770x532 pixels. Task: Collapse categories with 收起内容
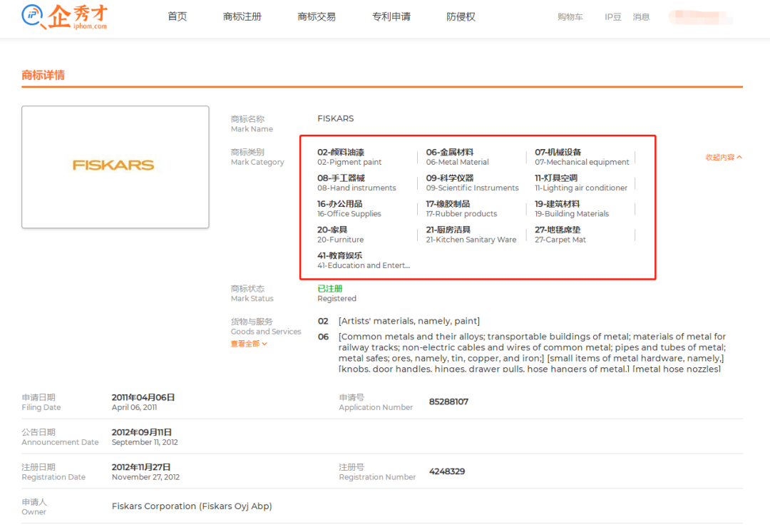pos(724,157)
